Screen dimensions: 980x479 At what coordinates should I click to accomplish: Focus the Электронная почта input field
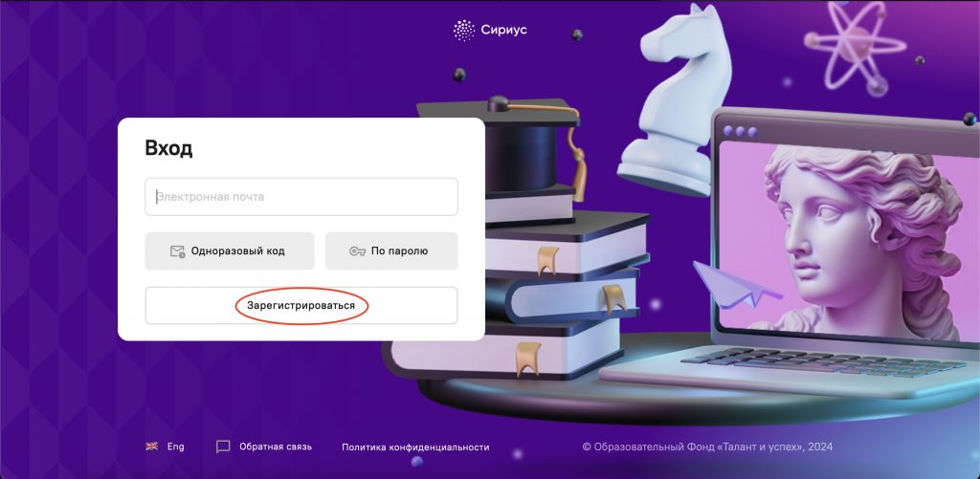coord(301,197)
